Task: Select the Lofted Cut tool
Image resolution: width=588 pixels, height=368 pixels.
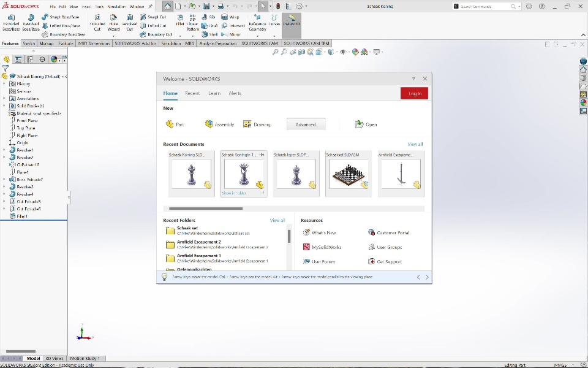Action: (x=153, y=26)
